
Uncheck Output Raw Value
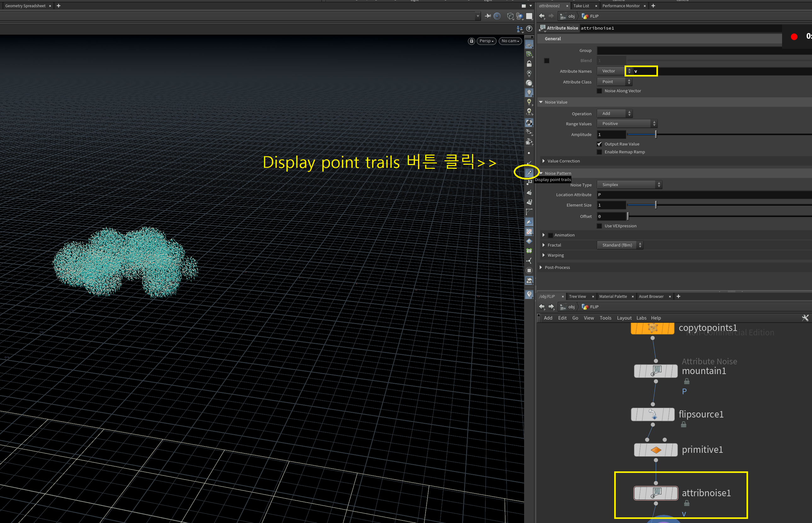click(x=599, y=144)
